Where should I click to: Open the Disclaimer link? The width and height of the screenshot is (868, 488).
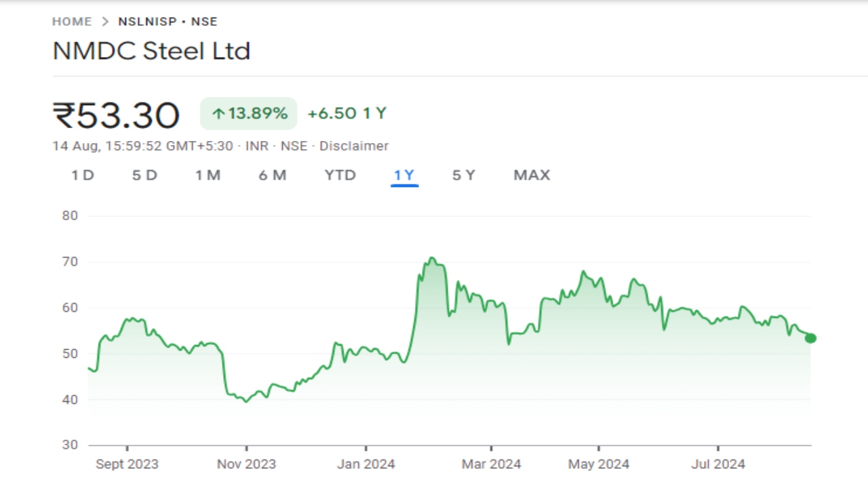click(x=354, y=146)
